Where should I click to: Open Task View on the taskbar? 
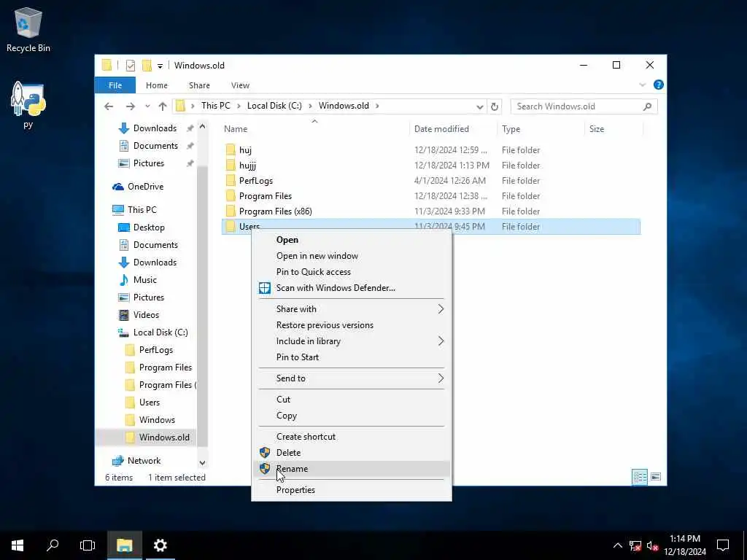[88, 545]
